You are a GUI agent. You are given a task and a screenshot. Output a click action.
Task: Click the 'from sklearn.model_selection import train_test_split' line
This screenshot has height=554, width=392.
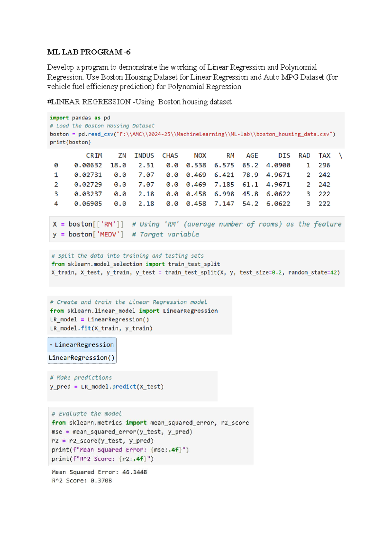136,264
